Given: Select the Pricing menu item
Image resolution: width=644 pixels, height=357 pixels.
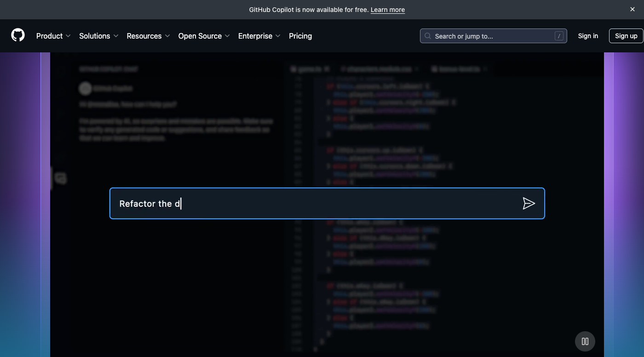Looking at the screenshot, I should 300,36.
